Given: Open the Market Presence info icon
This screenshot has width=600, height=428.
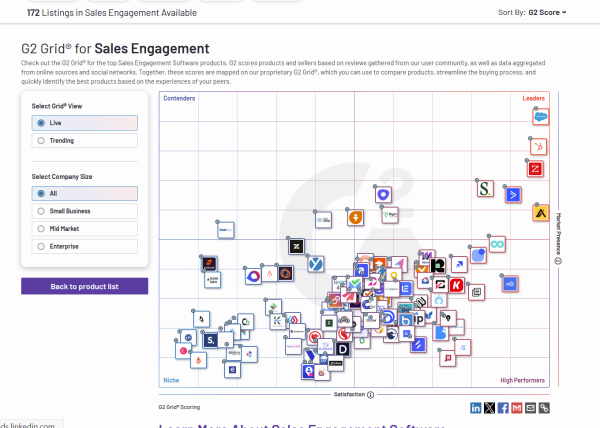Looking at the screenshot, I should (x=559, y=261).
